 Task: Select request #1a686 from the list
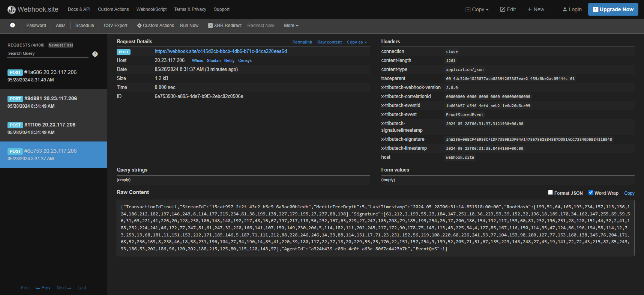(53, 76)
